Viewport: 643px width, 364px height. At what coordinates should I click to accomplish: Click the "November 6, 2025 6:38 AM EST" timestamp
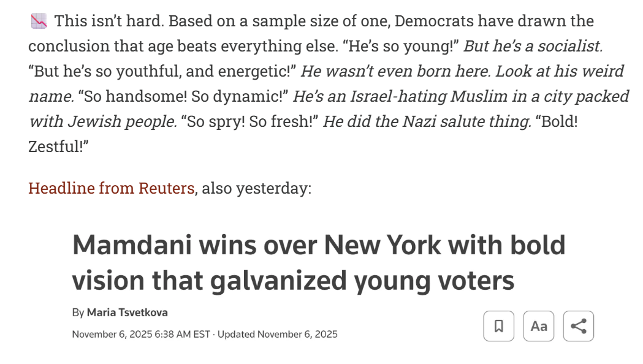click(x=140, y=334)
